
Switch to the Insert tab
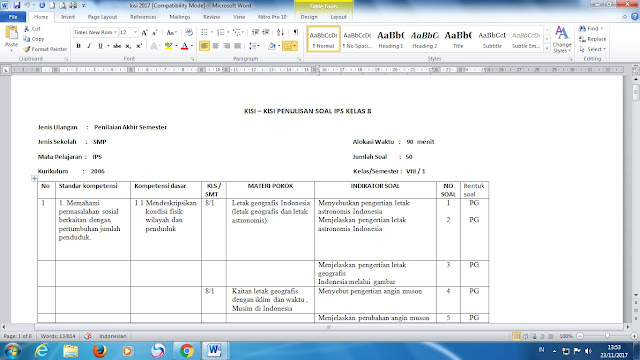(x=68, y=17)
